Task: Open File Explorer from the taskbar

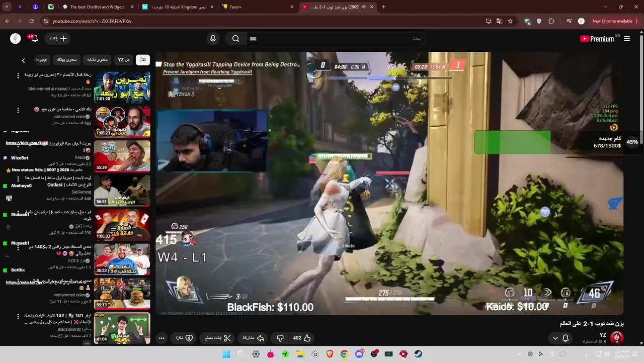Action: click(x=300, y=354)
